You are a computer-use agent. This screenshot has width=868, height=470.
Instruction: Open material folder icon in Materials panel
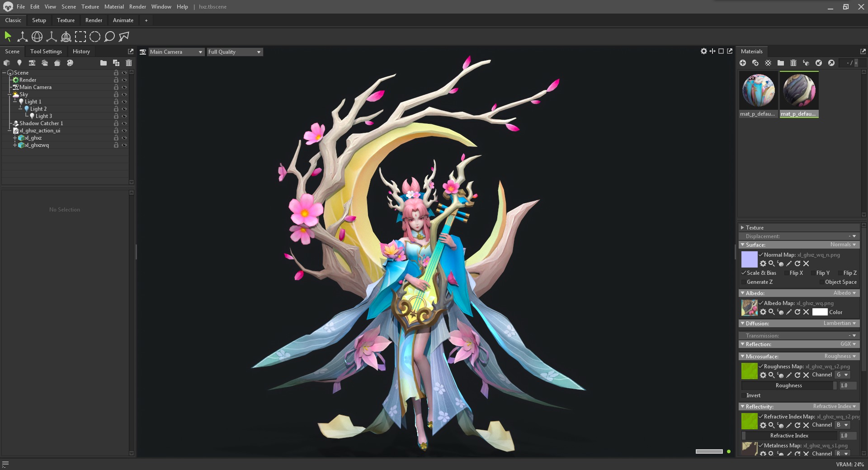point(781,63)
